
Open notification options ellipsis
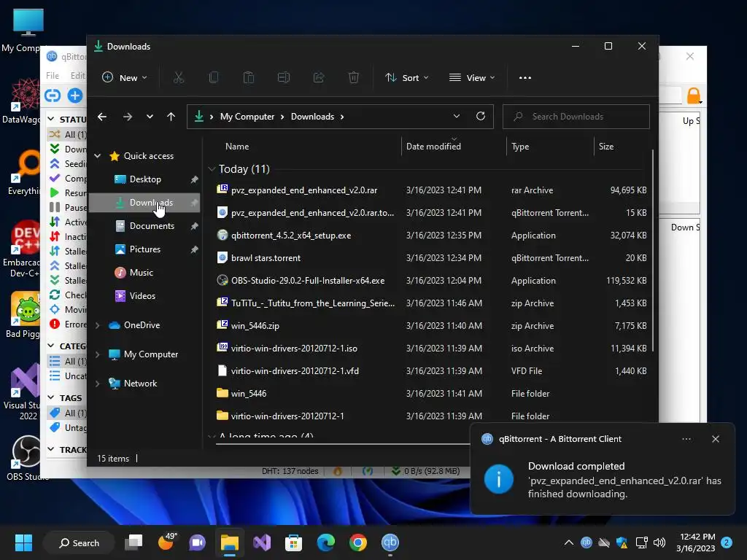coord(686,439)
